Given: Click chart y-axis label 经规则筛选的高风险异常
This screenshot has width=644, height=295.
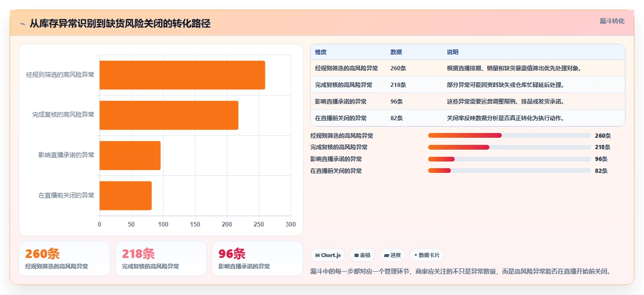Looking at the screenshot, I should [60, 75].
